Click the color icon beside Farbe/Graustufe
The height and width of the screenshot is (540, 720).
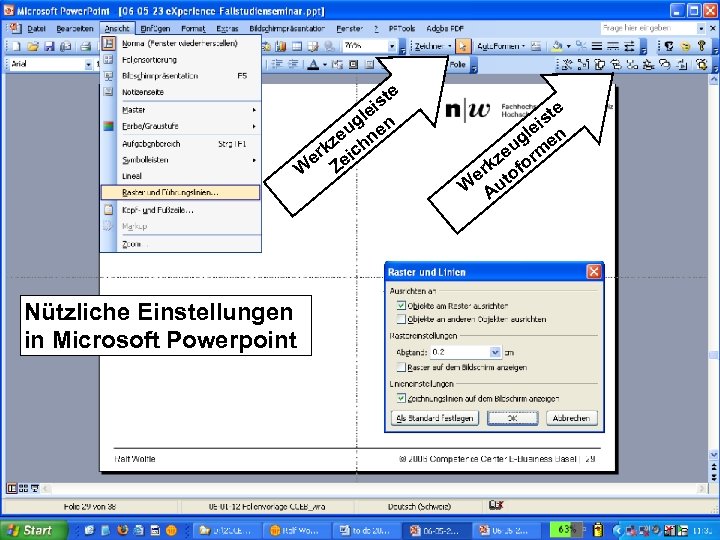click(108, 126)
